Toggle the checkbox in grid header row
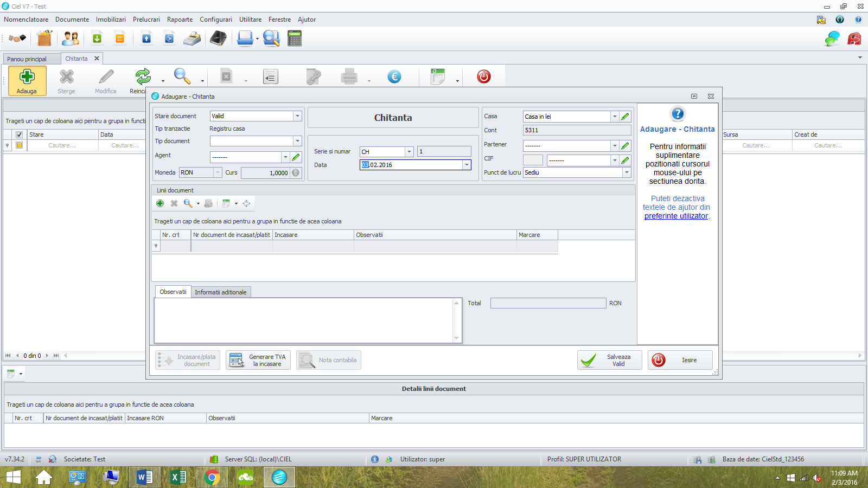Image resolution: width=868 pixels, height=488 pixels. pos(19,134)
